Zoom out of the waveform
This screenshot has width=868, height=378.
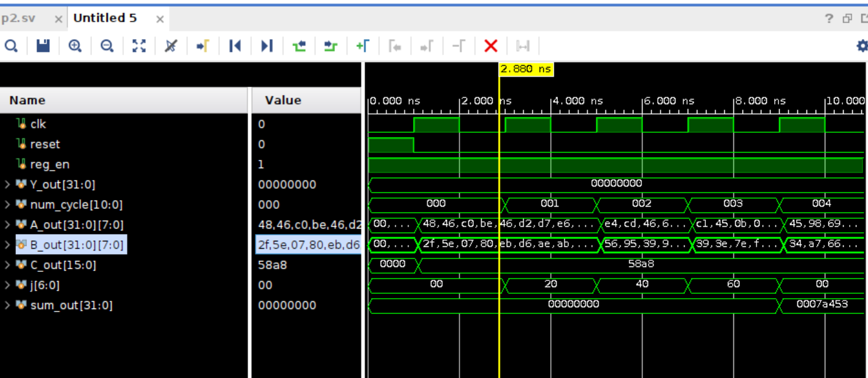(107, 46)
